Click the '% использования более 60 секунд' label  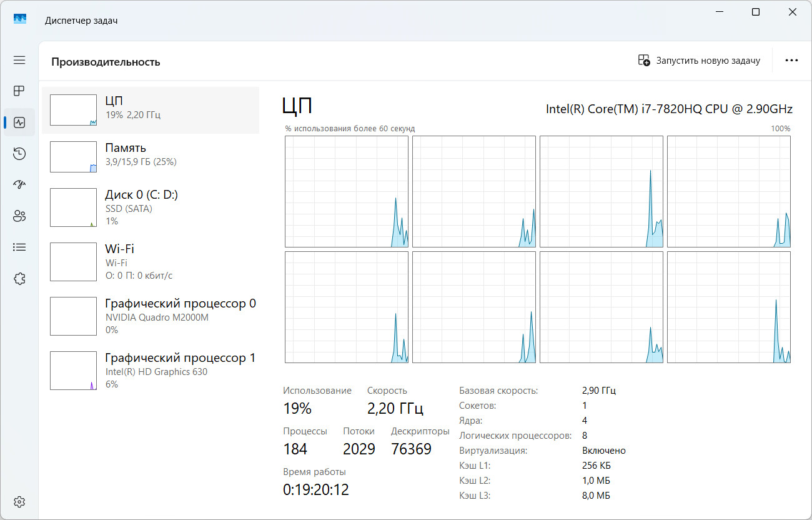click(x=350, y=129)
